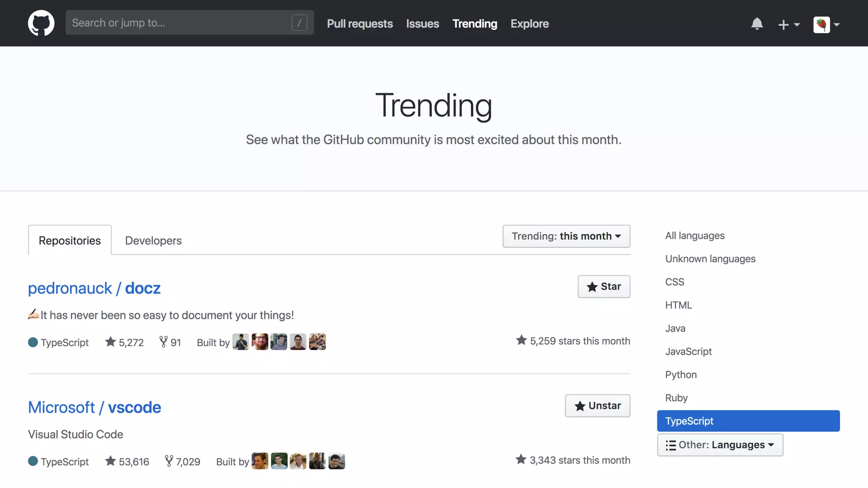Open the plus create-new menu
The height and width of the screenshot is (488, 868).
click(x=788, y=25)
